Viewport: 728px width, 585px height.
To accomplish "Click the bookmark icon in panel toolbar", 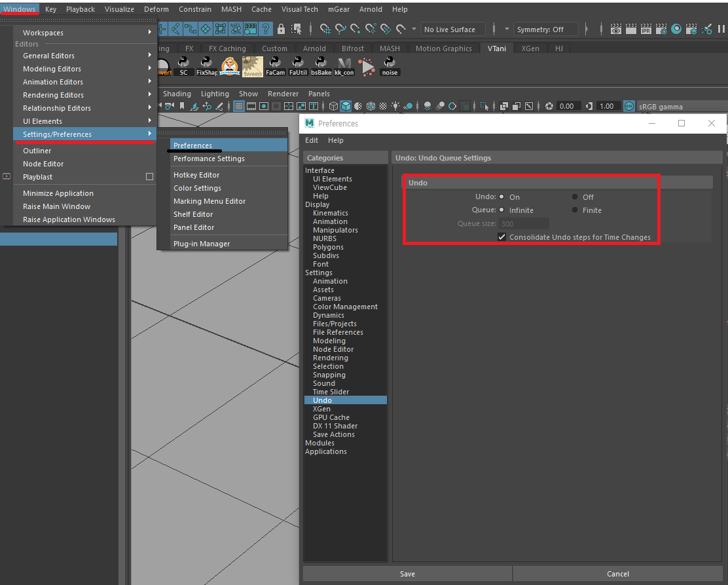I will (x=182, y=106).
